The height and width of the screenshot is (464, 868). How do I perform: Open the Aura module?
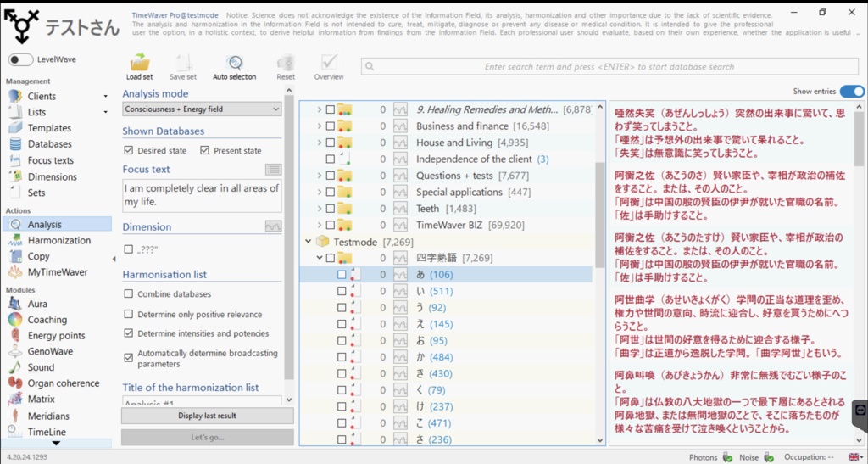37,304
